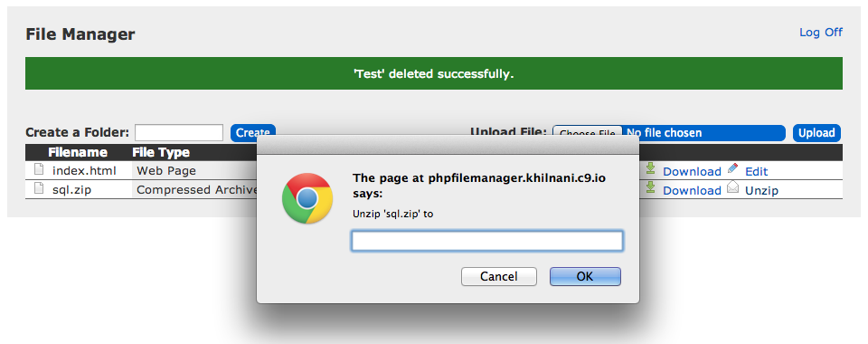Screen dimensions: 868x344
Task: Click the green download arrow for sql.zip
Action: point(651,187)
